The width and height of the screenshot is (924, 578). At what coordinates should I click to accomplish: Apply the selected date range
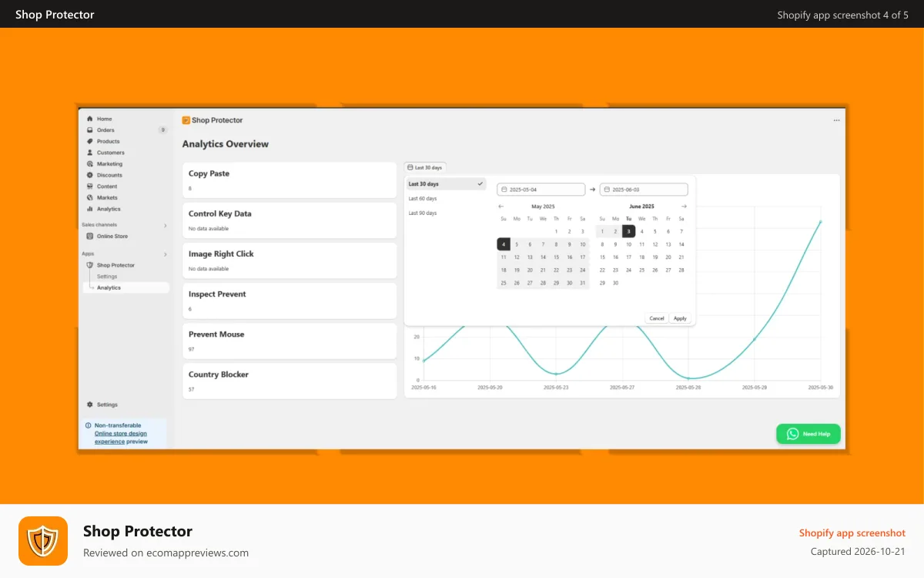[680, 318]
